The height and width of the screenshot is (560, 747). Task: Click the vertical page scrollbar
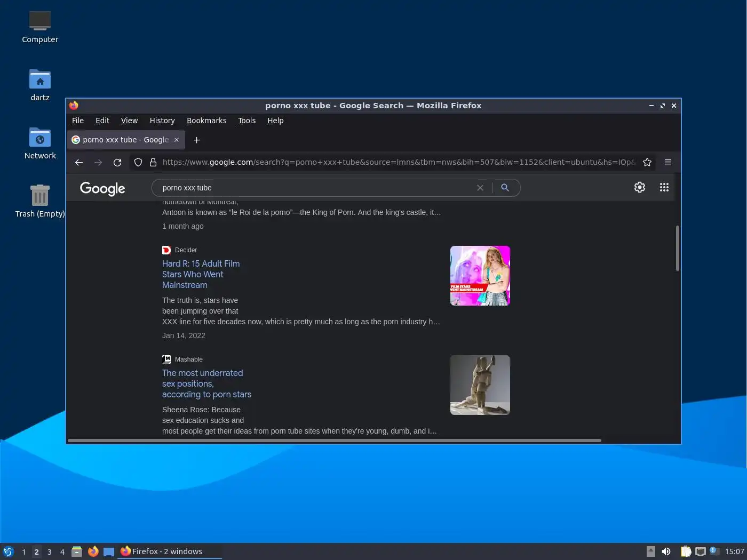[x=678, y=248]
